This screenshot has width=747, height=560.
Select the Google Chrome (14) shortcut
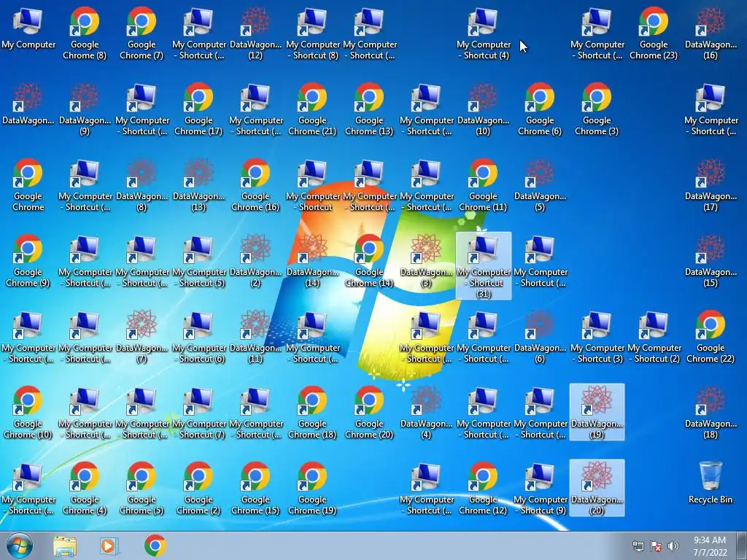369,261
